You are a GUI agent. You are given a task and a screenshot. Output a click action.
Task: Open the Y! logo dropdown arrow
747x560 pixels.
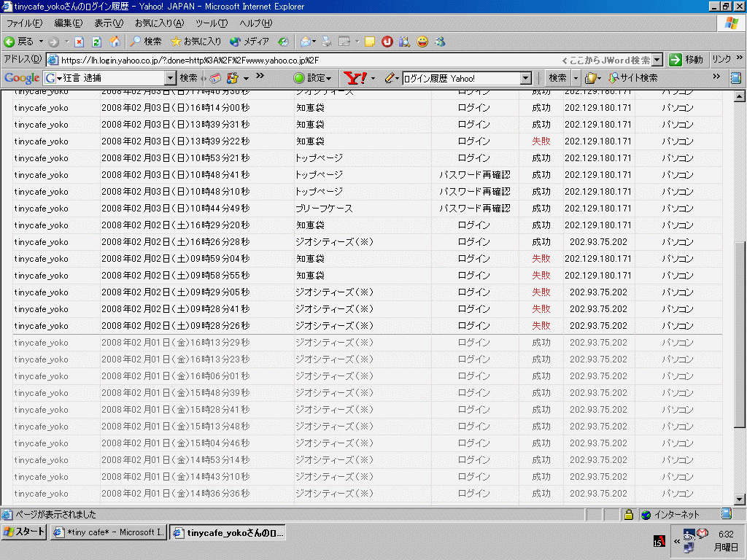[x=373, y=78]
